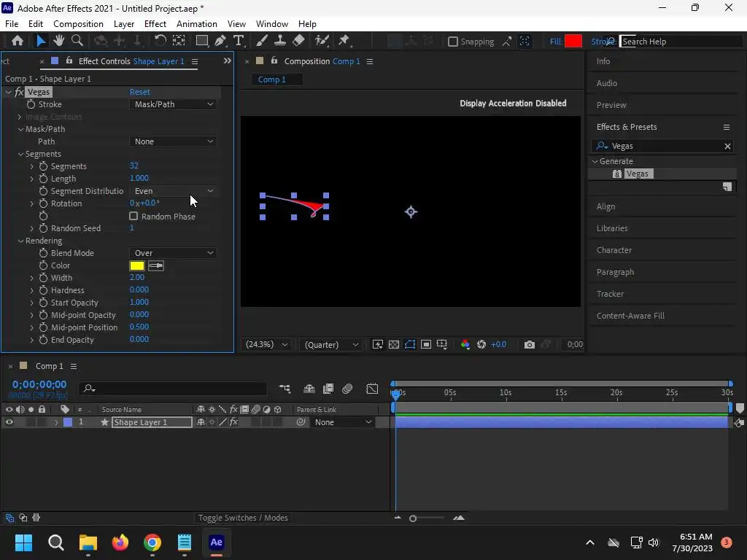The height and width of the screenshot is (560, 747).
Task: Open the composition flowchart icon in timeline
Action: (x=285, y=389)
